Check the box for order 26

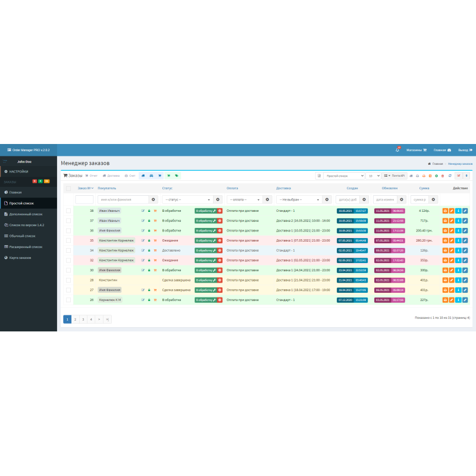pyautogui.click(x=68, y=300)
